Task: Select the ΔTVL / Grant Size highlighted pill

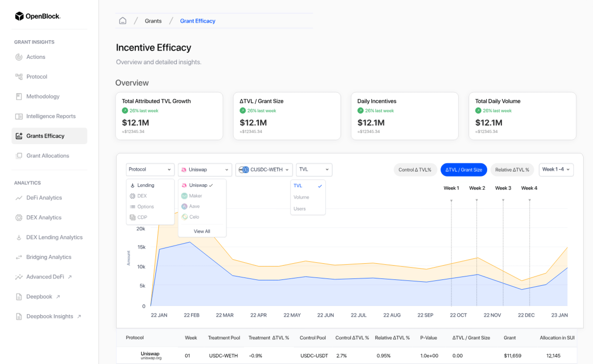Action: [463, 169]
